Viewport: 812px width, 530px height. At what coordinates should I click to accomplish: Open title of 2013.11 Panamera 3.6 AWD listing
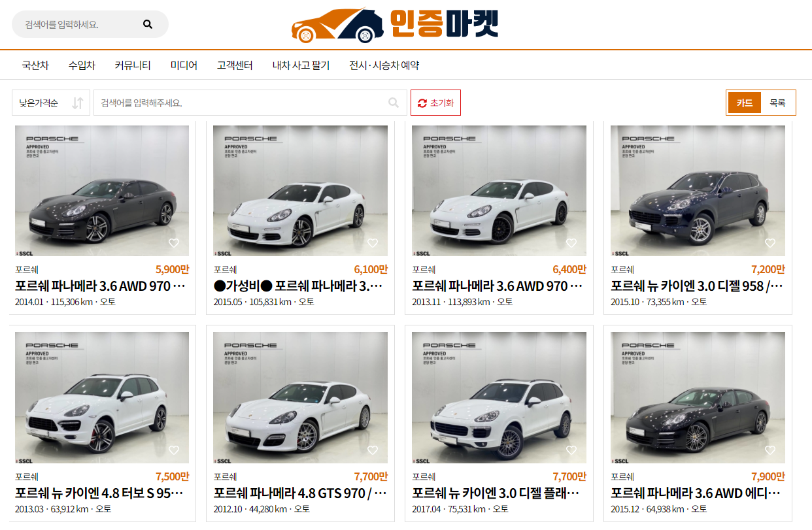point(498,286)
